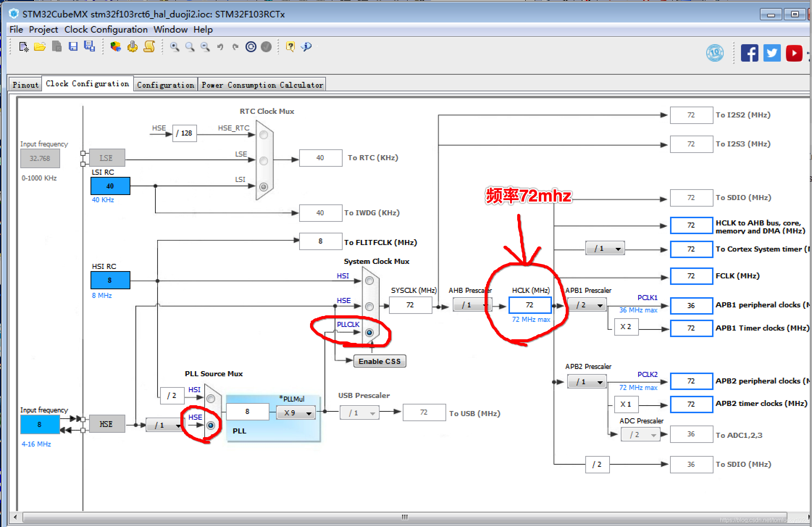Open the Window menu
This screenshot has height=527, width=812.
click(x=171, y=30)
